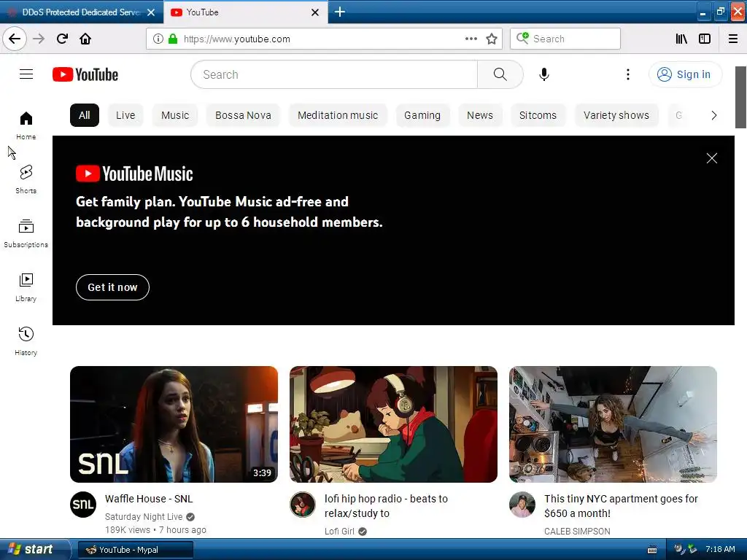
Task: Click the green padlock security icon
Action: [x=172, y=39]
